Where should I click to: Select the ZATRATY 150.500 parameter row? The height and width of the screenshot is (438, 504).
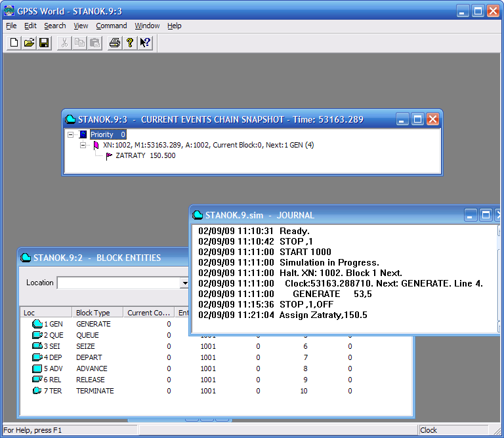tap(146, 156)
